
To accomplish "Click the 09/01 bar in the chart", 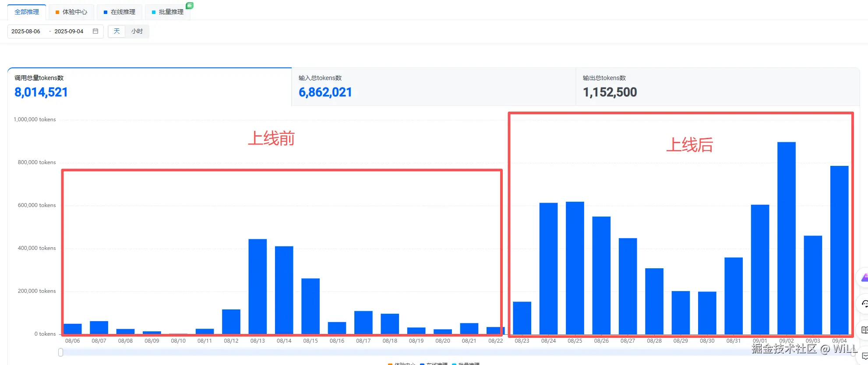I will coord(760,270).
